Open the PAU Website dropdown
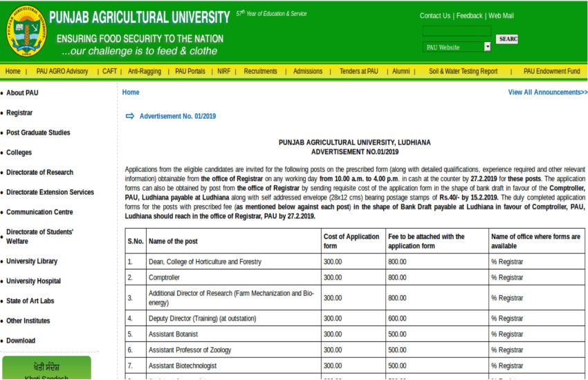588x380 pixels. pos(457,47)
